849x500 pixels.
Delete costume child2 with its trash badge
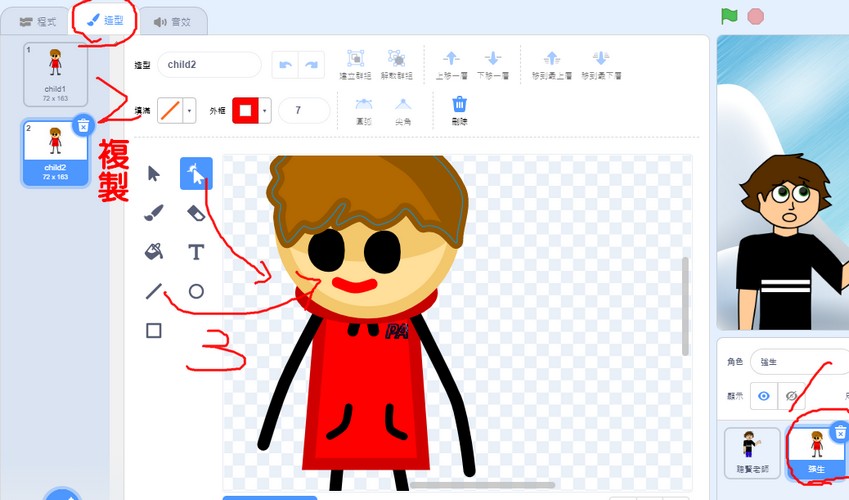(x=83, y=126)
